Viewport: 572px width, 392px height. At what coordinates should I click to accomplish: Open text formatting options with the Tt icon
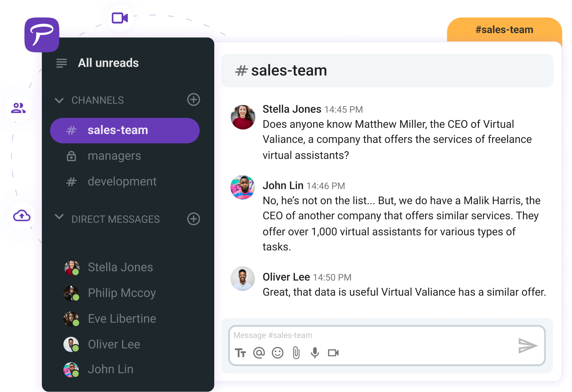coord(241,353)
